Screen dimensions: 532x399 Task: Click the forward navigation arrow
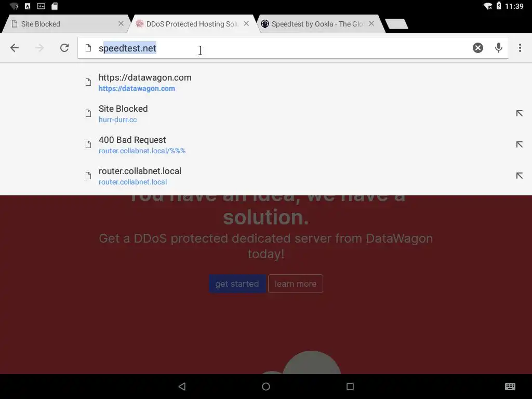pos(39,48)
